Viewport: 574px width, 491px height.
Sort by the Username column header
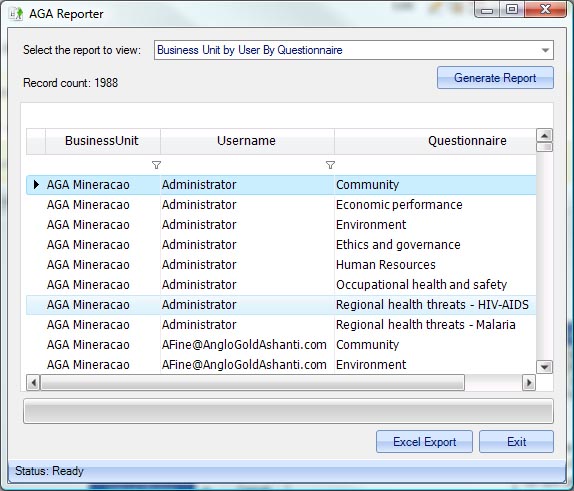point(247,141)
